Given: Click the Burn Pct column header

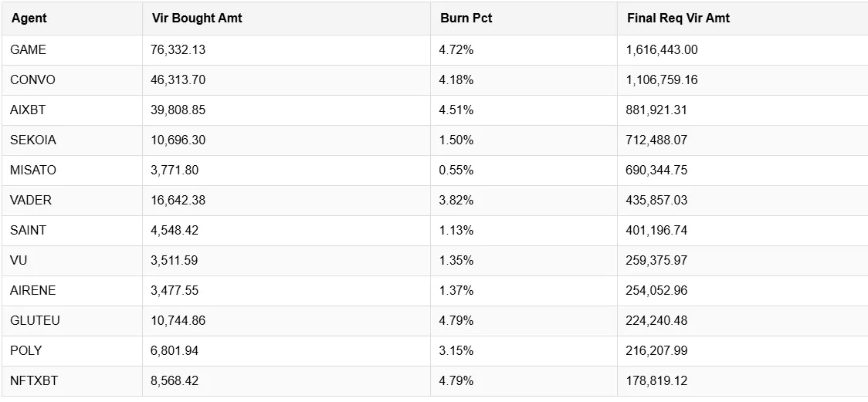Looking at the screenshot, I should coord(466,19).
